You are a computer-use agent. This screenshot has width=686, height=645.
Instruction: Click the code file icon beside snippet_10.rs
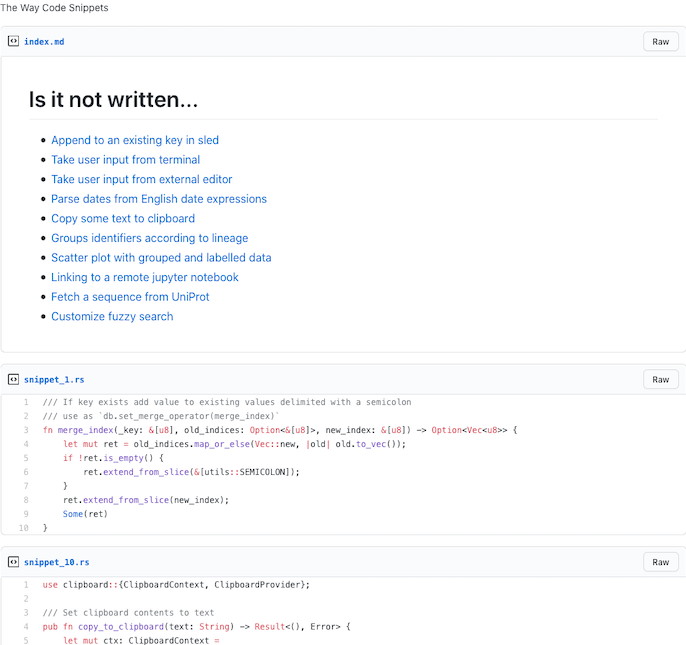click(14, 562)
